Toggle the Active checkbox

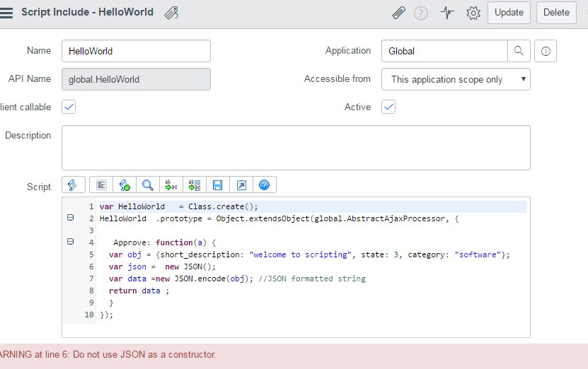click(388, 107)
